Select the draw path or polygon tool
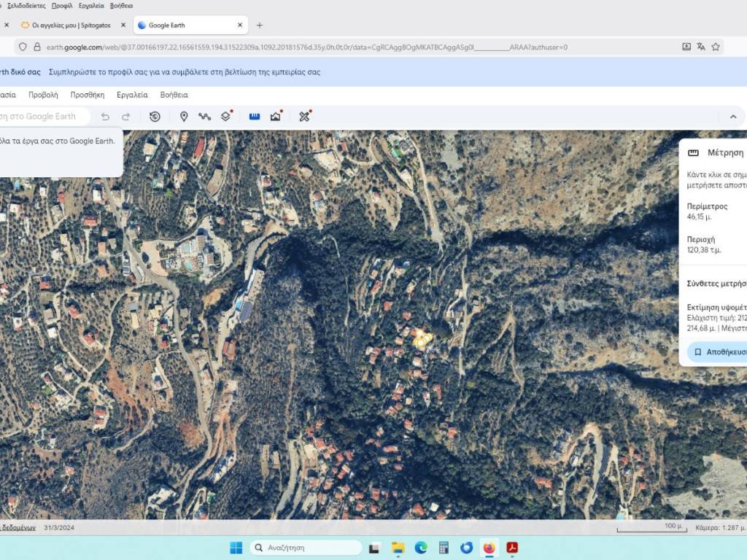Image resolution: width=747 pixels, height=560 pixels. click(205, 117)
